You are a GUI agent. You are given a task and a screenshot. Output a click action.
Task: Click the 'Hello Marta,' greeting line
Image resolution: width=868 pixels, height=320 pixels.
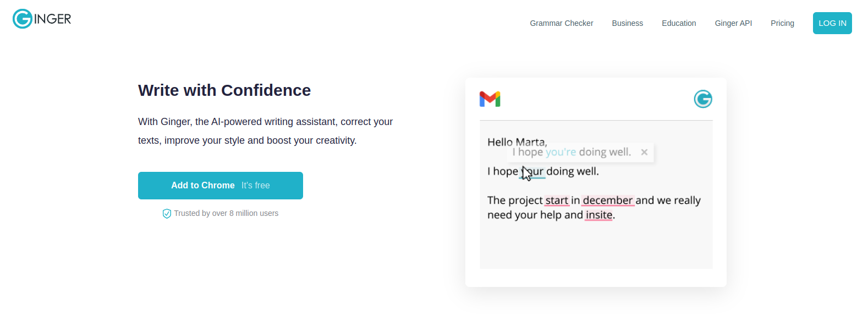pos(517,142)
